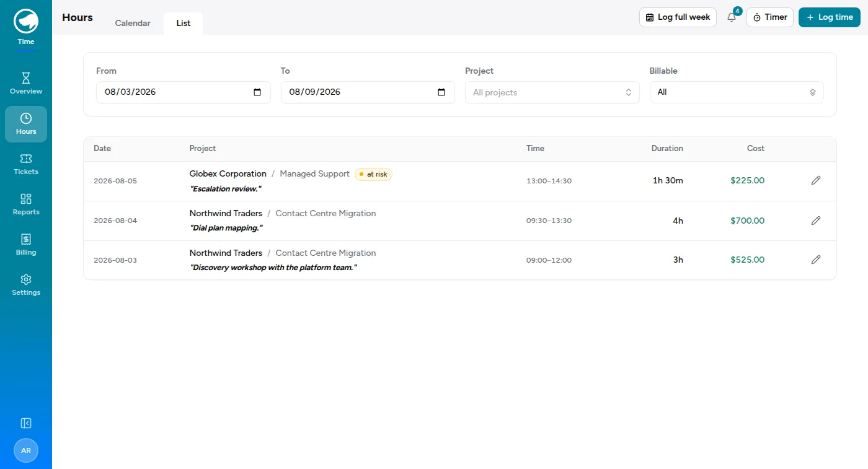Click the 2026-08-04 date cell
This screenshot has width=868, height=469.
[115, 221]
